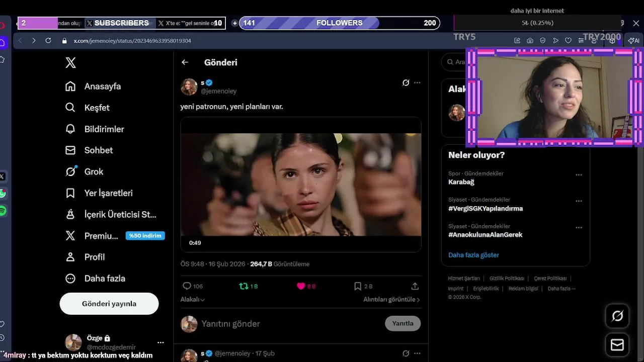Open the AI button in browser toolbar
Viewport: 644px width, 362px height.
pyautogui.click(x=634, y=41)
